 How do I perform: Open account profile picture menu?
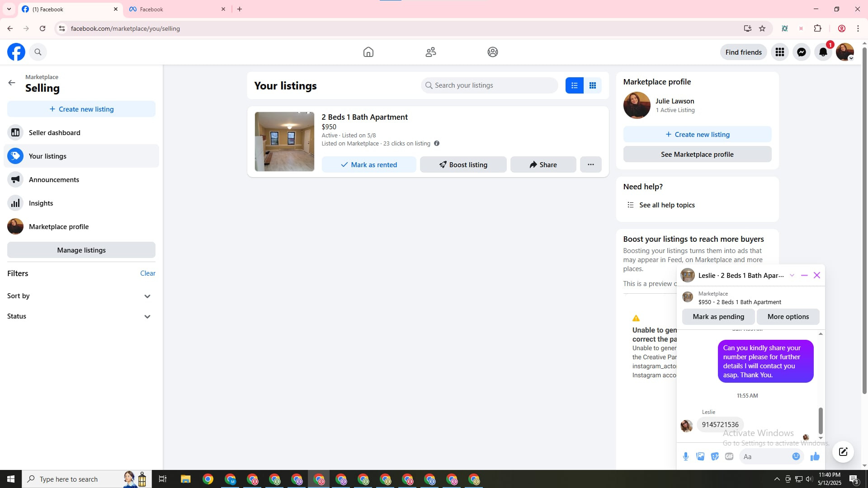tap(845, 52)
